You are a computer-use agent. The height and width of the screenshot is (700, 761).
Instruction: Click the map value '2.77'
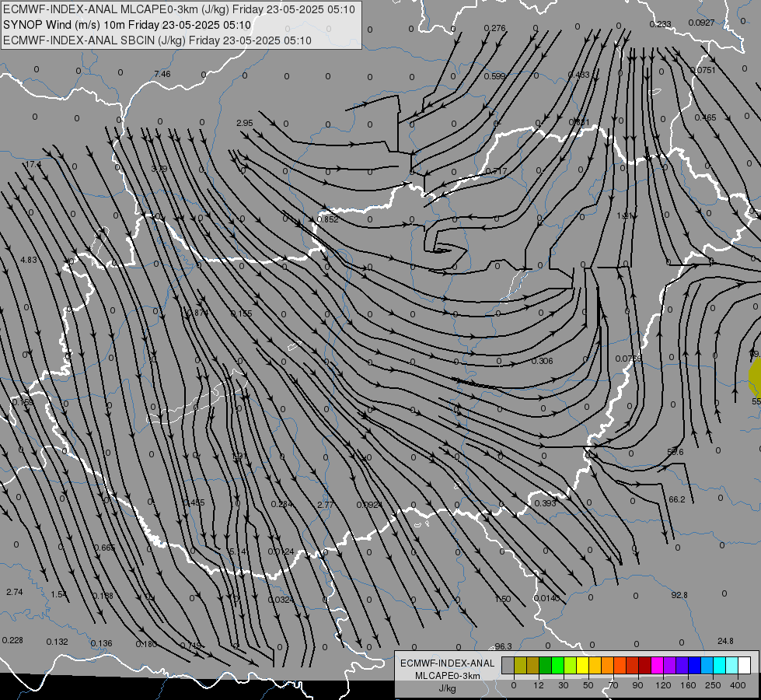click(325, 505)
